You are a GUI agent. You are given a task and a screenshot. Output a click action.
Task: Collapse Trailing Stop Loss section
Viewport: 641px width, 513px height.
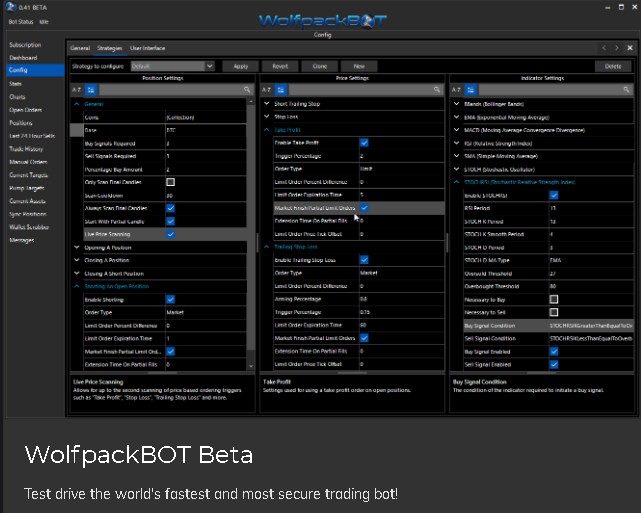[x=267, y=247]
